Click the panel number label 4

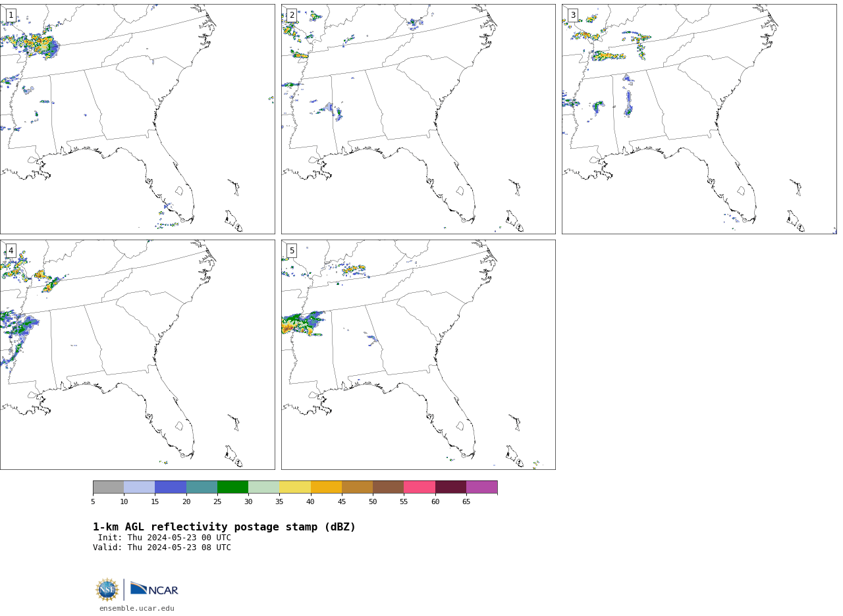coord(11,251)
